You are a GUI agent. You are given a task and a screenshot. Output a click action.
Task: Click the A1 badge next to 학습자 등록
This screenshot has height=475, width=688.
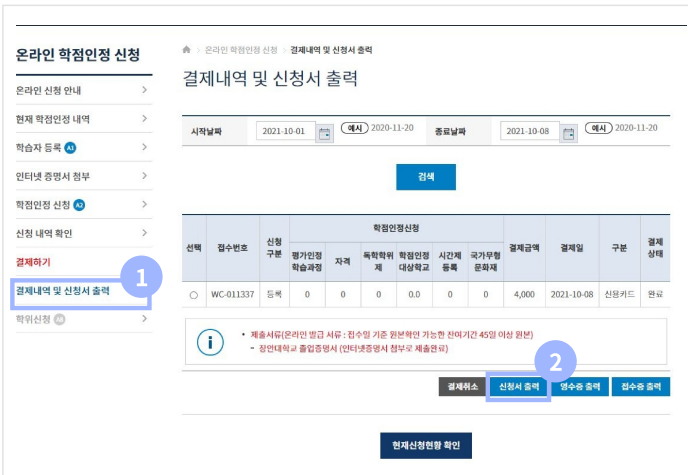pyautogui.click(x=70, y=148)
